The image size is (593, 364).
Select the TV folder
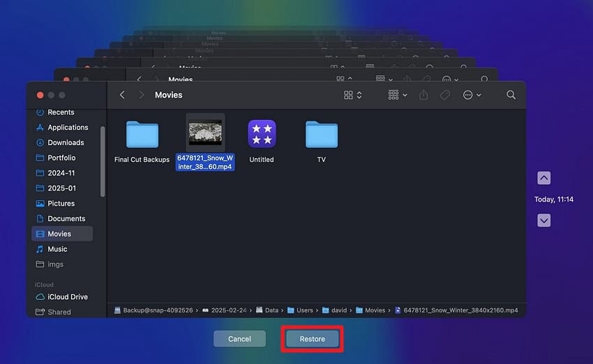322,135
